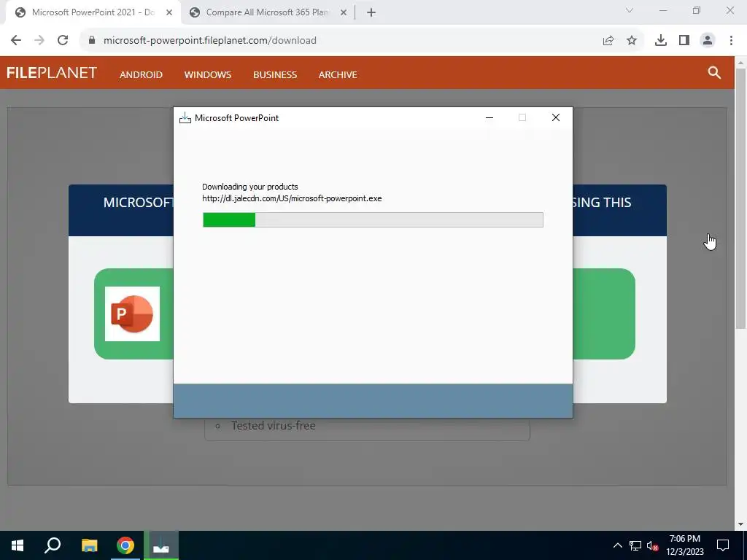Click the address bar lock icon

click(x=92, y=41)
